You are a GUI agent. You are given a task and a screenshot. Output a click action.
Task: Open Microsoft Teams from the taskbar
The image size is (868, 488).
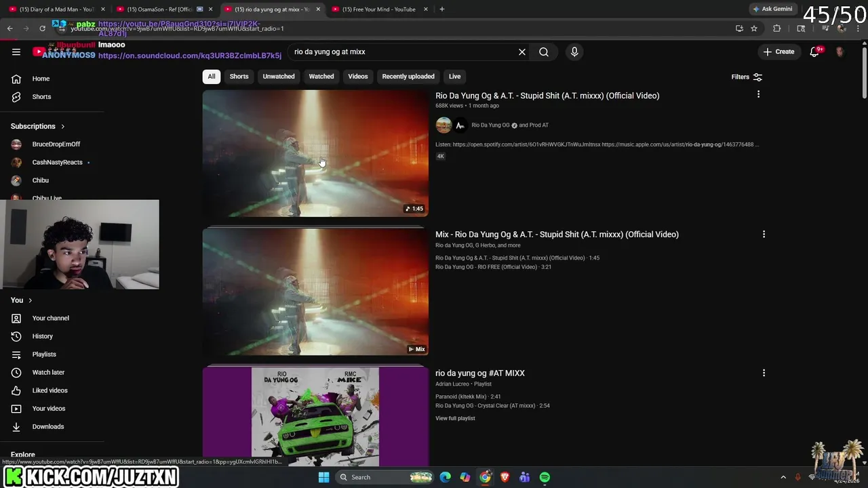point(525,477)
